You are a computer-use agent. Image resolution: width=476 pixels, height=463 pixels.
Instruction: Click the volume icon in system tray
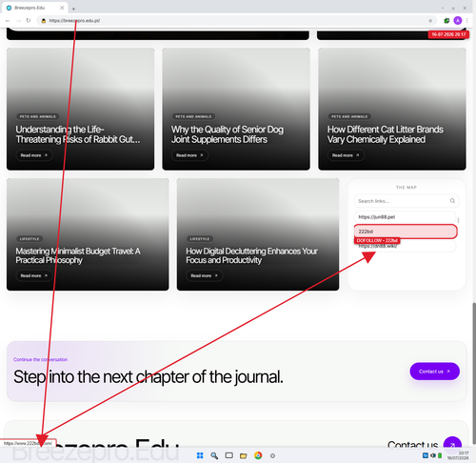(433, 455)
